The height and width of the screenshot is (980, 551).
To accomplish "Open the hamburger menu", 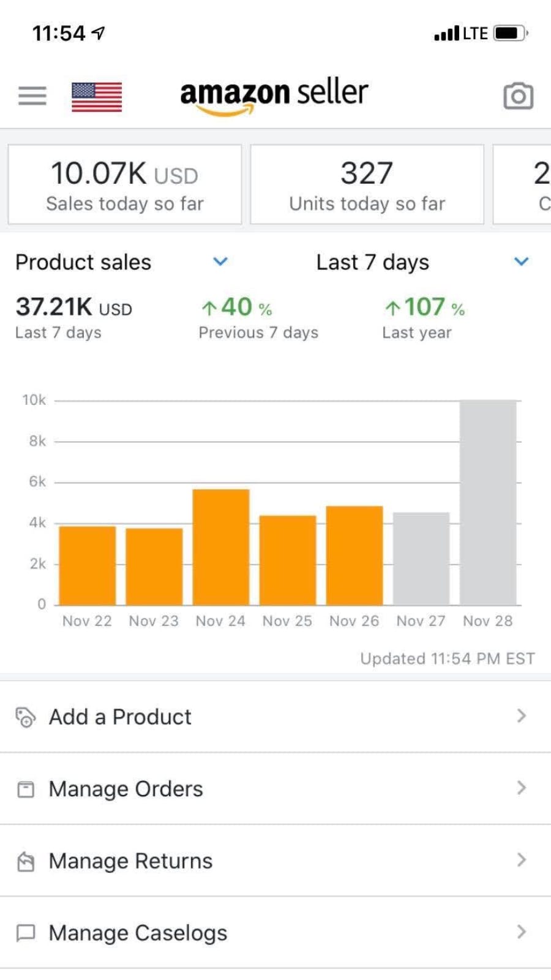I will pyautogui.click(x=32, y=96).
